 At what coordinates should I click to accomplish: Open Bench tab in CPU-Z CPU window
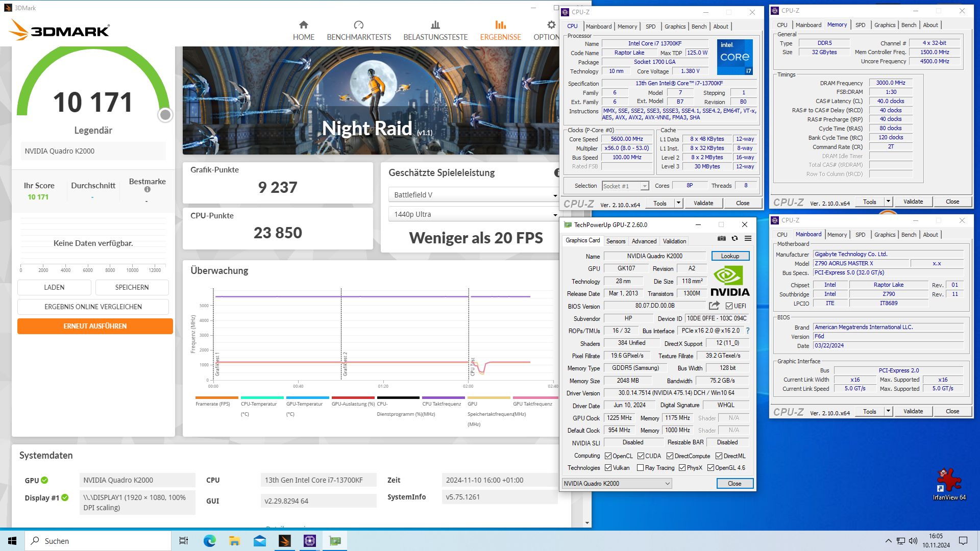tap(699, 27)
